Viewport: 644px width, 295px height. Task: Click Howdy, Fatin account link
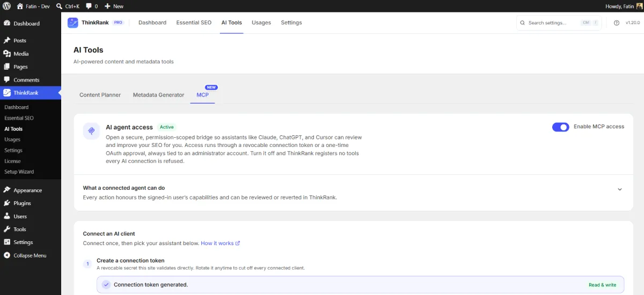tap(623, 6)
